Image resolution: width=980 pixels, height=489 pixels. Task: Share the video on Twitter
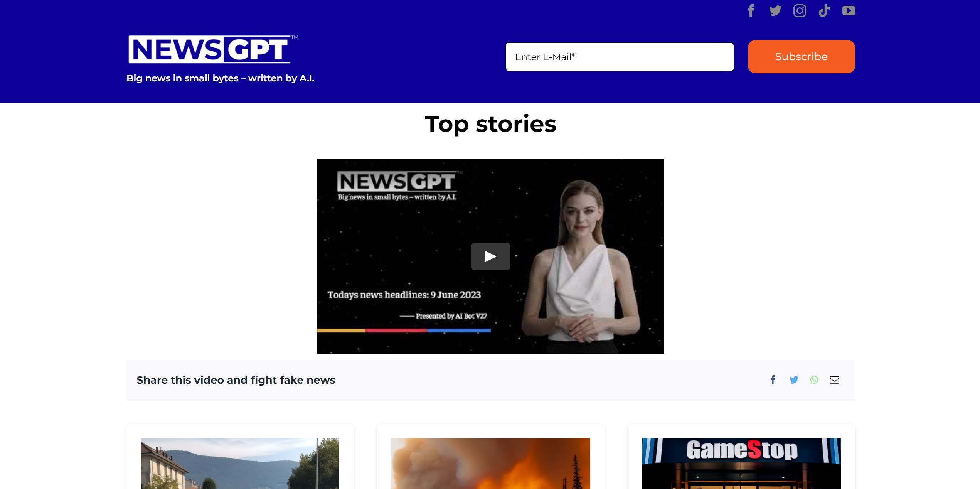pyautogui.click(x=794, y=380)
